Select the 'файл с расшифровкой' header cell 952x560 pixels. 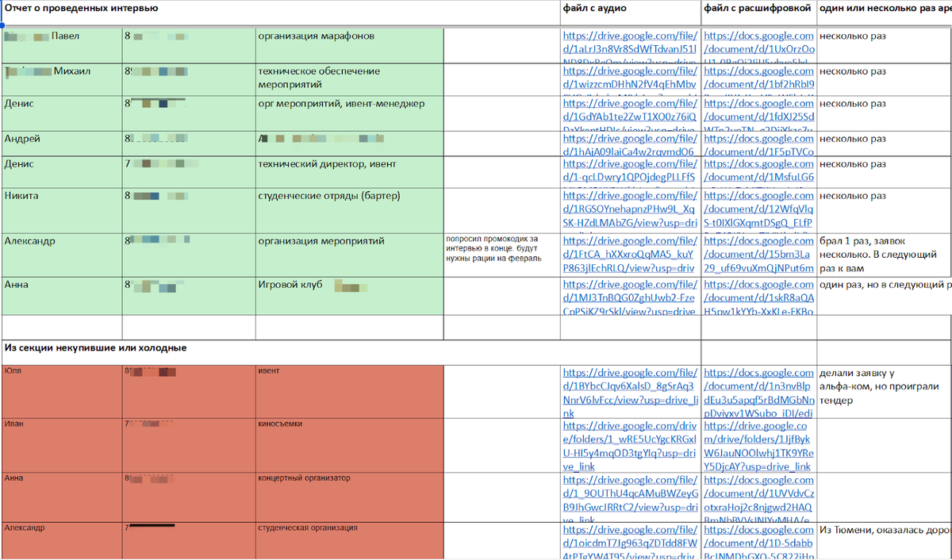pos(758,12)
